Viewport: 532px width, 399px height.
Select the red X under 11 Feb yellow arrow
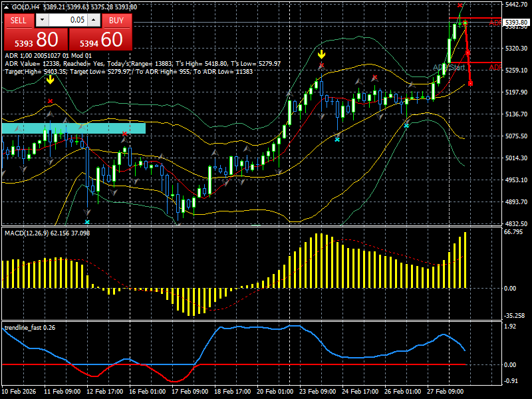click(x=51, y=101)
